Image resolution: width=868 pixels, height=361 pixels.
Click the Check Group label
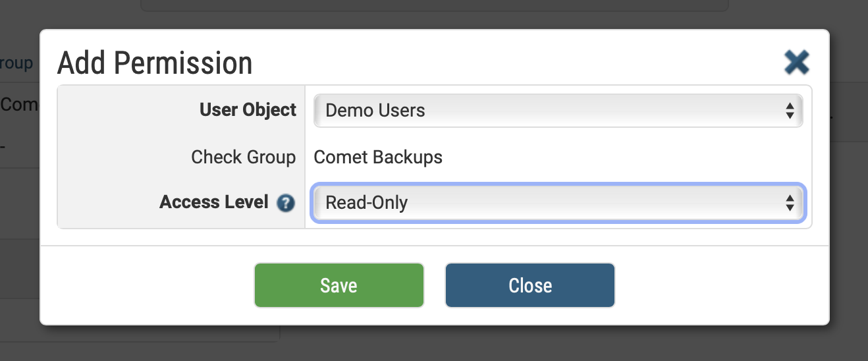(243, 157)
